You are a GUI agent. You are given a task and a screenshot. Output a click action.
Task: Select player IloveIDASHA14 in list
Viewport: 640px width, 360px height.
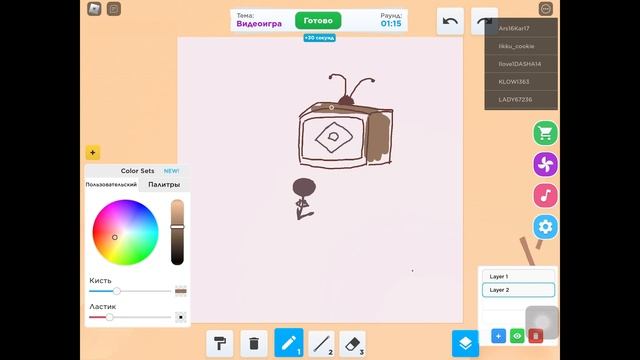[521, 64]
